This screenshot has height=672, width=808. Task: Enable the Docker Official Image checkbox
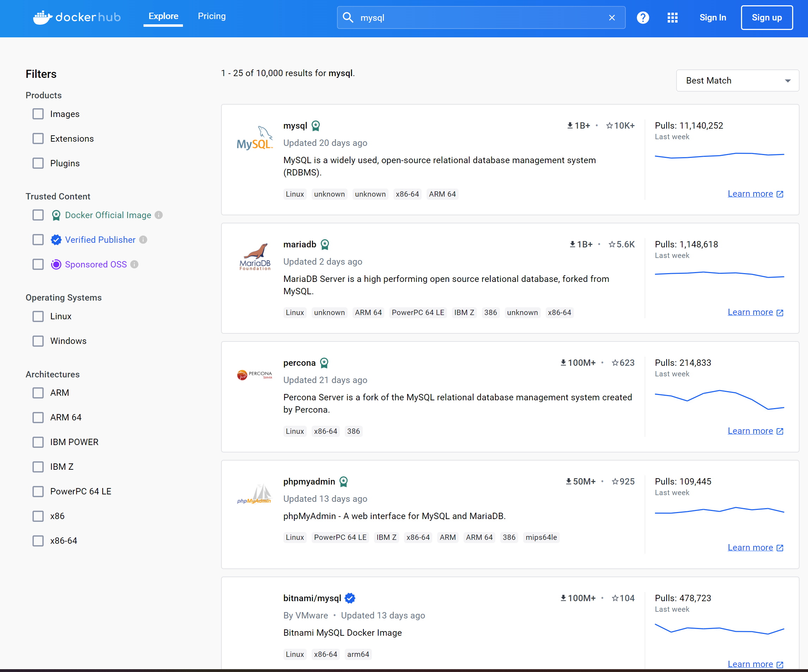point(38,215)
